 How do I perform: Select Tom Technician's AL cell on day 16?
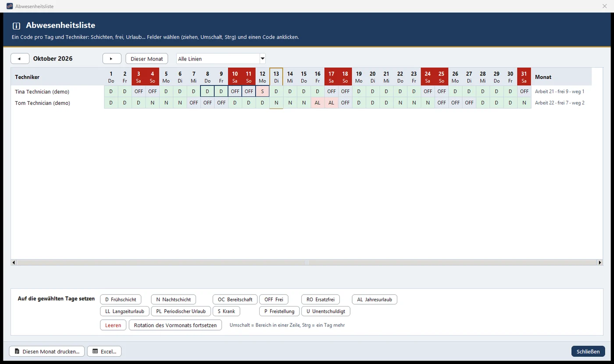[x=318, y=103]
